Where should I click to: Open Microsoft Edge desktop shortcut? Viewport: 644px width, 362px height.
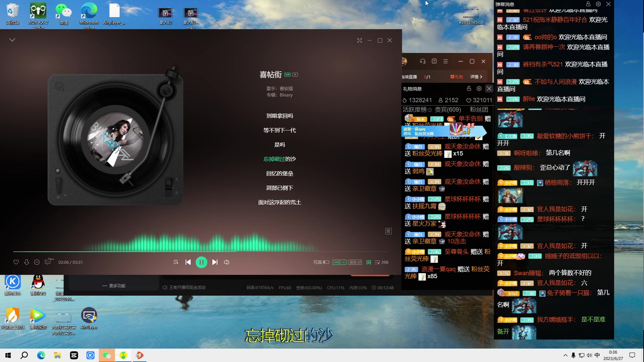[x=89, y=15]
